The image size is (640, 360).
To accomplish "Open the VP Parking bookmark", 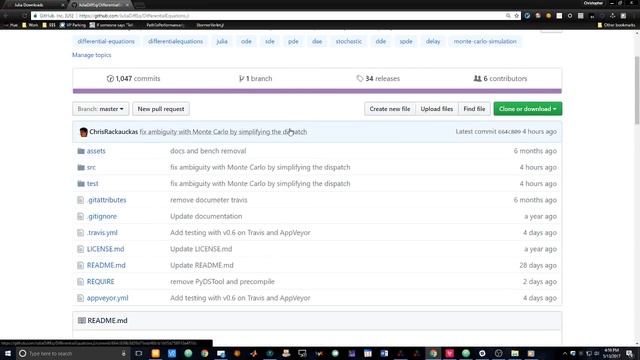I will pos(73,25).
